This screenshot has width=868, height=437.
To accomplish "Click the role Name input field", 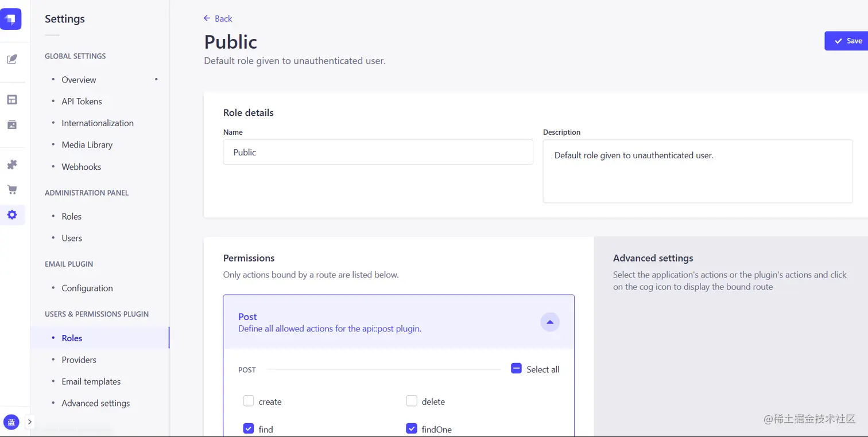I will point(378,153).
